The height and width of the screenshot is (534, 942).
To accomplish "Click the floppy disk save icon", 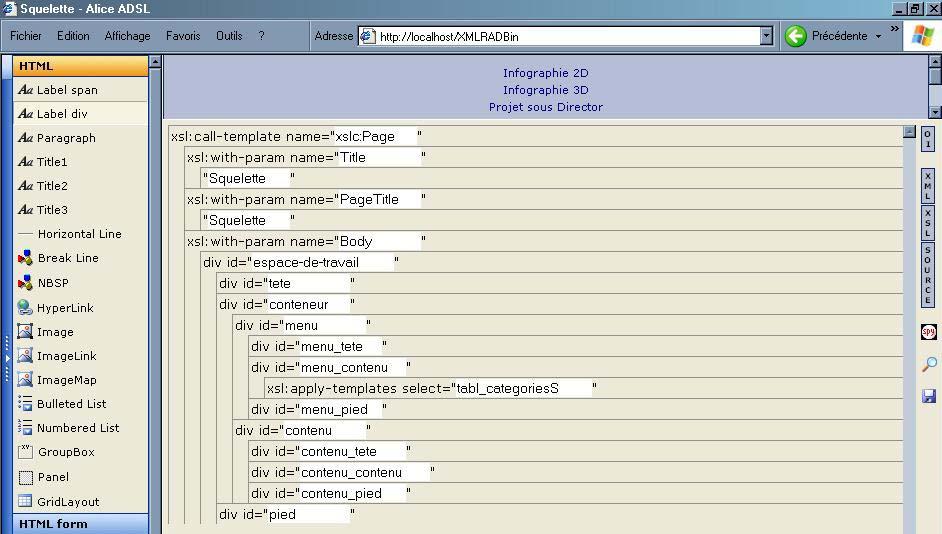I will pyautogui.click(x=928, y=396).
